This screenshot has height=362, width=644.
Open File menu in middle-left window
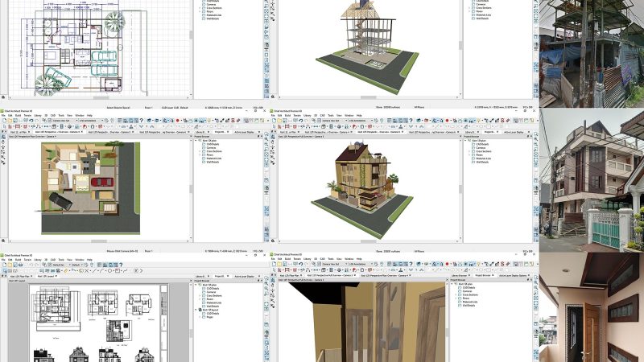[3, 115]
